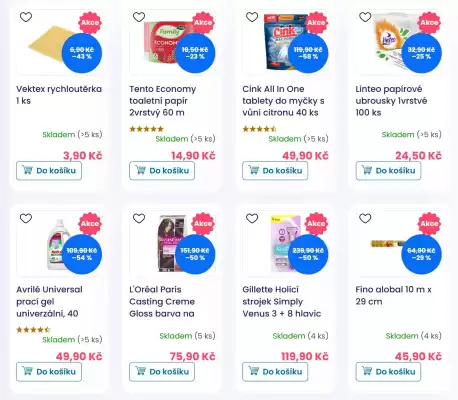The height and width of the screenshot is (400, 458).
Task: Click Do košíku under L'Oréal Casting Creme
Action: (x=162, y=372)
